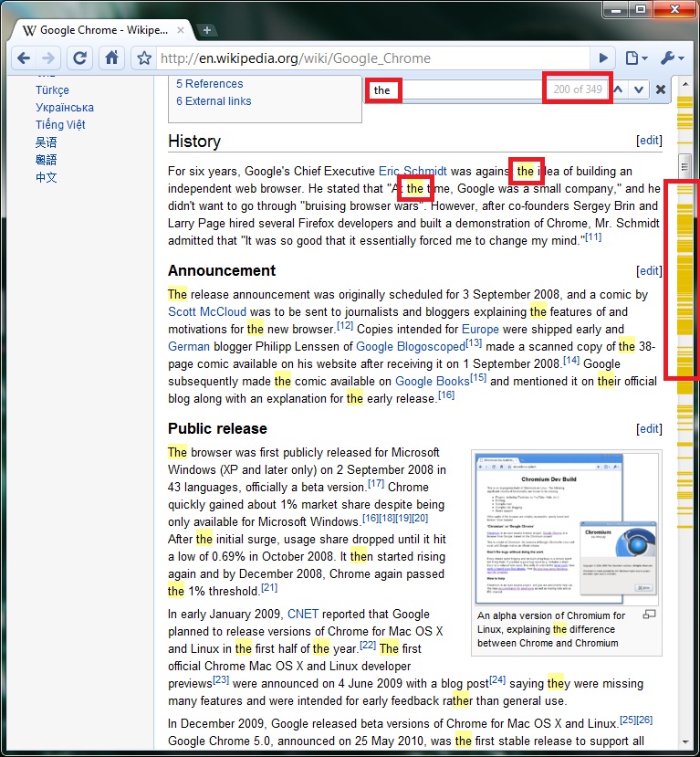Viewport: 700px width, 757px height.
Task: Switch to Українська language version
Action: (x=65, y=108)
